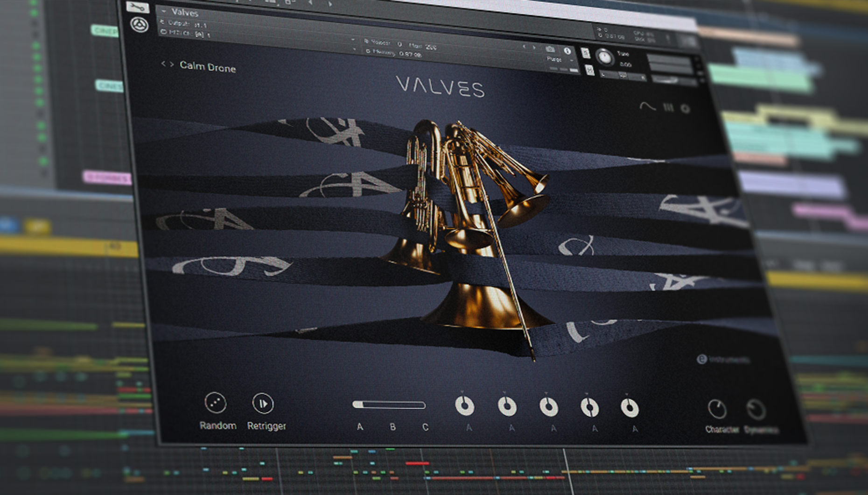Viewport: 868px width, 495px height.
Task: Click the Retrigger label
Action: point(266,426)
